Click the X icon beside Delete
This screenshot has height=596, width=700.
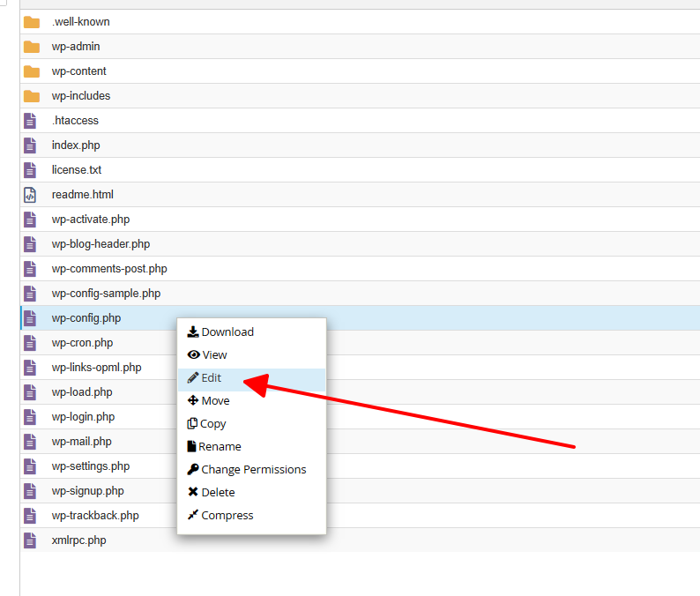click(x=193, y=492)
